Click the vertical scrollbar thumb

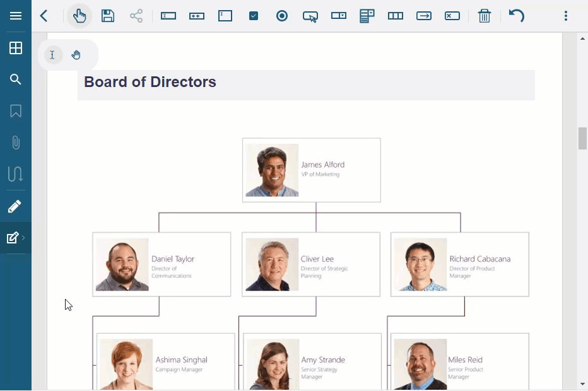(x=582, y=138)
